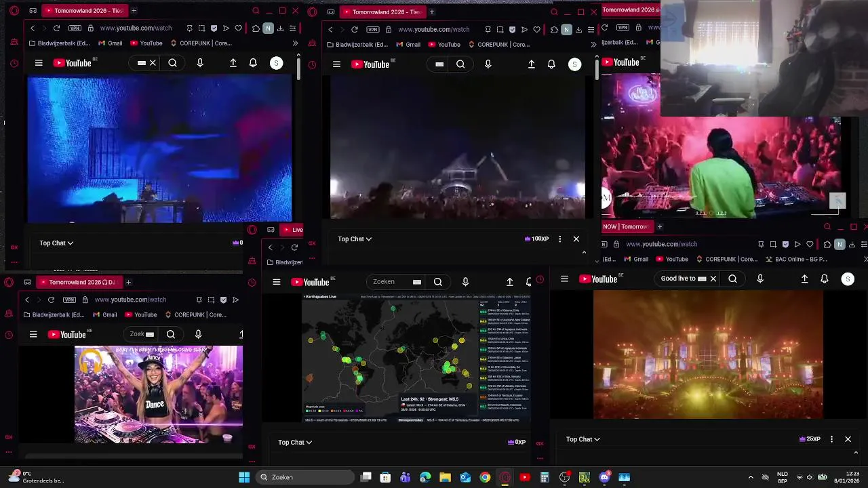The height and width of the screenshot is (488, 868).
Task: Open Opera menu in top-left window
Action: pos(14,11)
